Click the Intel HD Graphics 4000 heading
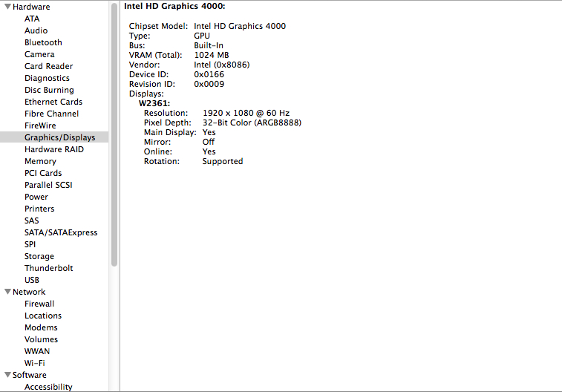Screen dimensions: 562x392 pos(174,6)
